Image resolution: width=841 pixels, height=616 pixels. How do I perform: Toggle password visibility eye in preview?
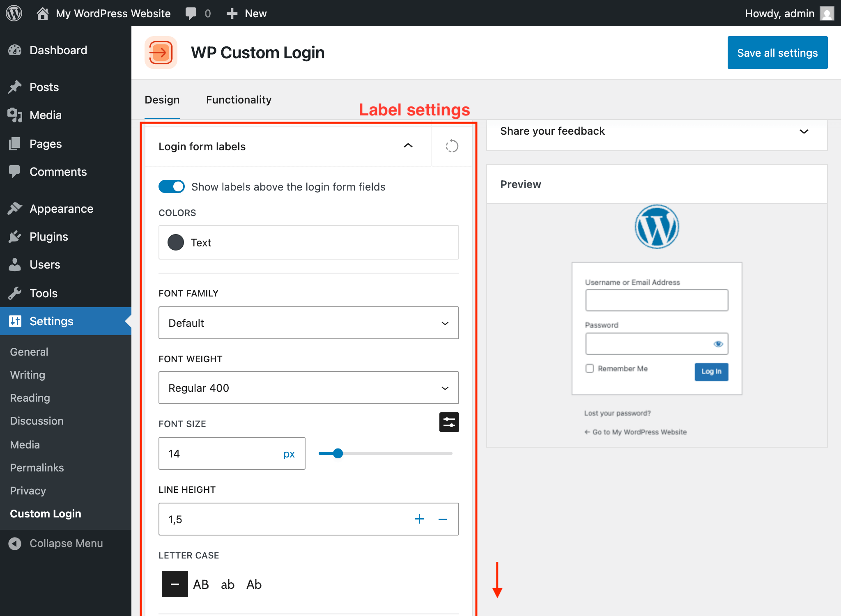[718, 344]
